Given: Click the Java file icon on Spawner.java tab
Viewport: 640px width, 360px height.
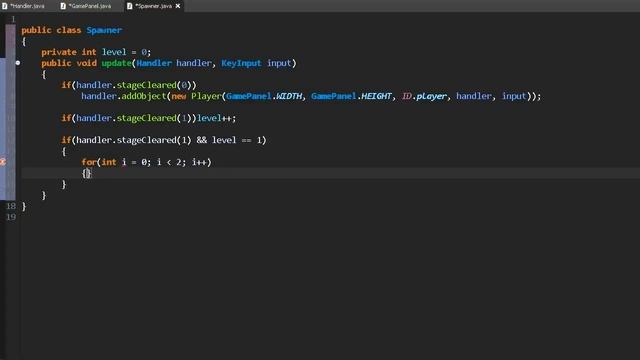Looking at the screenshot, I should click(129, 6).
